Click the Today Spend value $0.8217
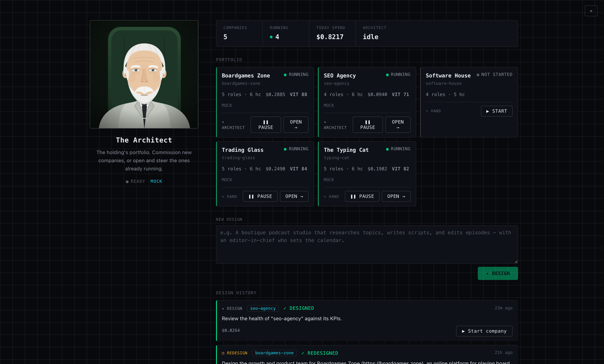 pyautogui.click(x=330, y=37)
